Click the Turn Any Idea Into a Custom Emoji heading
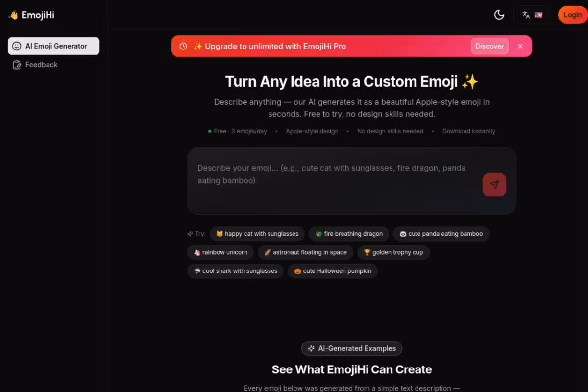This screenshot has height=392, width=588. [x=352, y=81]
